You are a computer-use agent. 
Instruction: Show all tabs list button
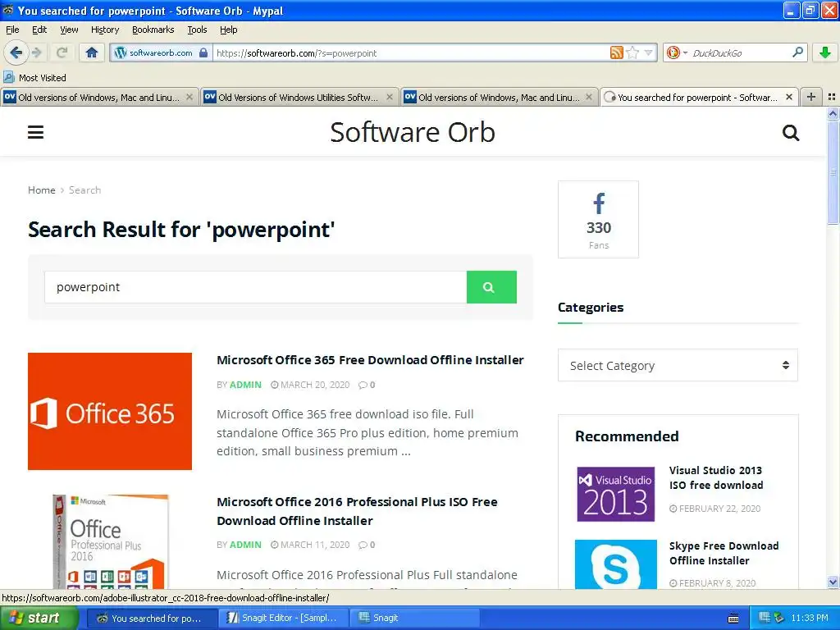pyautogui.click(x=832, y=97)
